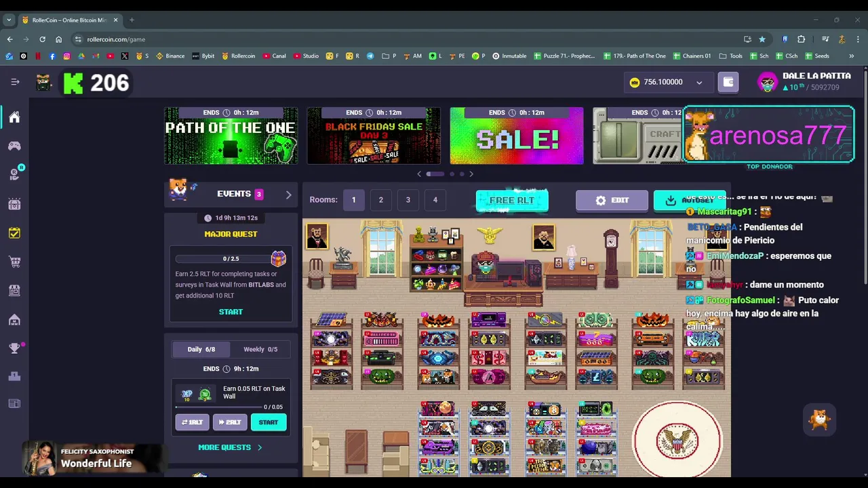This screenshot has height=488, width=868.
Task: Open the marketplace shop-front sidebar icon
Action: click(14, 290)
